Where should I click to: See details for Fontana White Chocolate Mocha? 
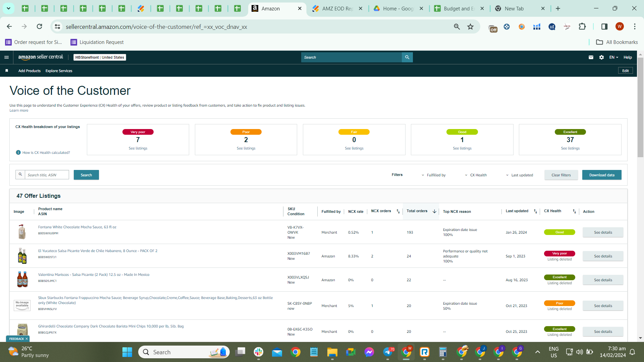pos(603,232)
